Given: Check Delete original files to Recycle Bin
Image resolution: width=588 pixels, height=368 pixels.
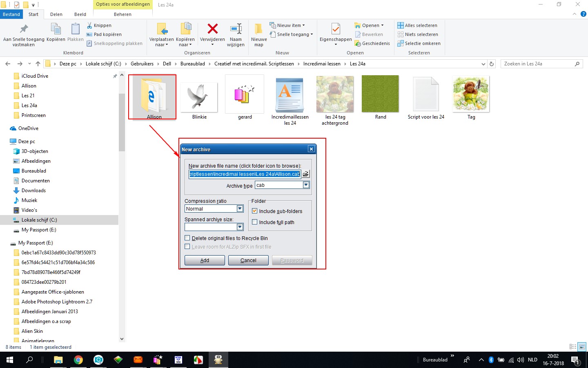Looking at the screenshot, I should [187, 238].
